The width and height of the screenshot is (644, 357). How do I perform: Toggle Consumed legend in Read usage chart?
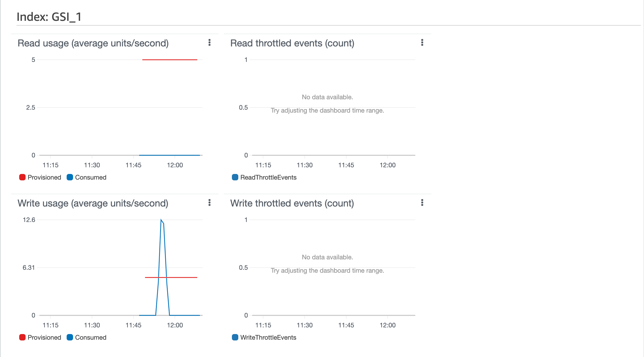(x=87, y=177)
